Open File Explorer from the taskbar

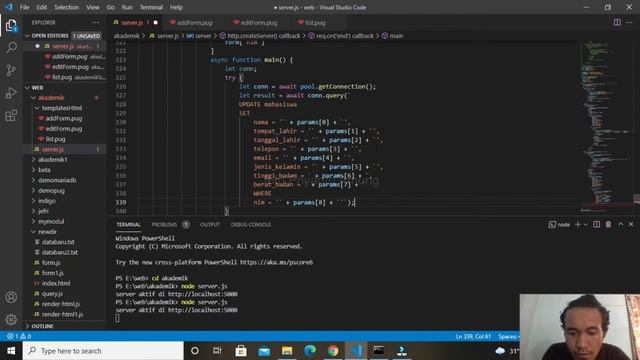[287, 351]
